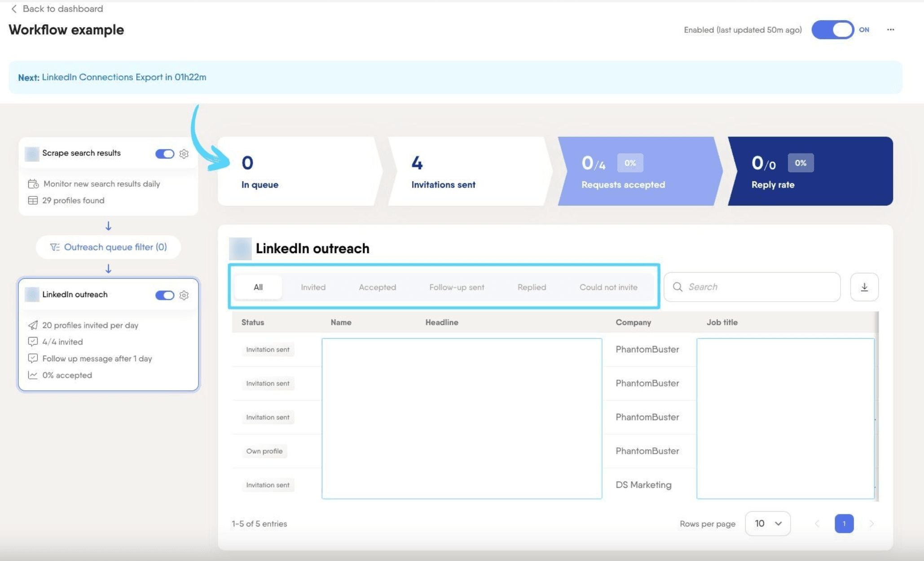Go to the next results page

[x=871, y=524]
